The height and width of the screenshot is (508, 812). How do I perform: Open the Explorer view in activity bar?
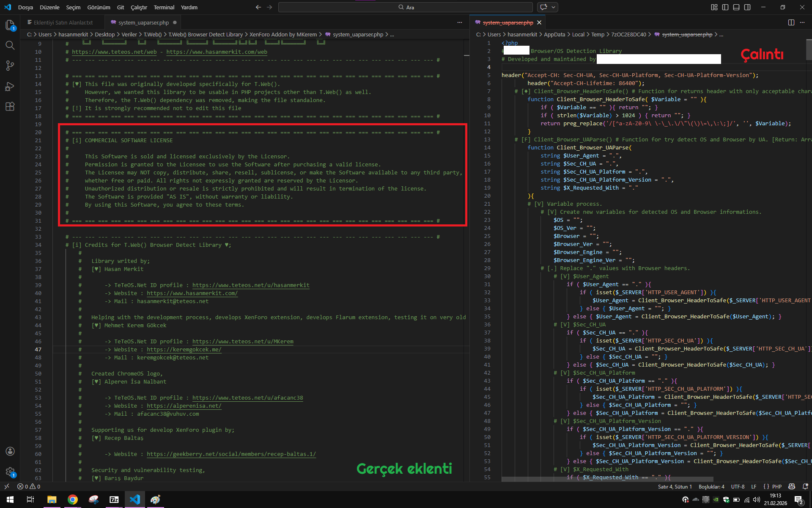pyautogui.click(x=10, y=25)
